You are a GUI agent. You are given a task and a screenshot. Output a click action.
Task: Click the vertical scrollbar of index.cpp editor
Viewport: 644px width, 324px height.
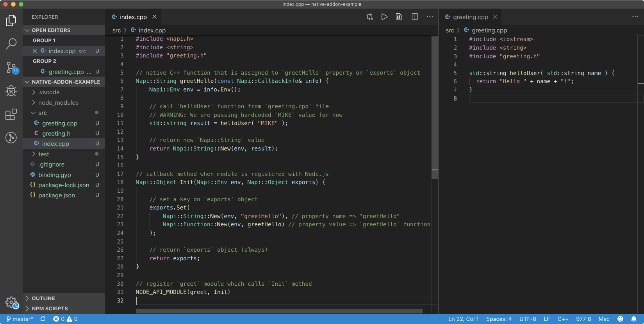pos(435,108)
